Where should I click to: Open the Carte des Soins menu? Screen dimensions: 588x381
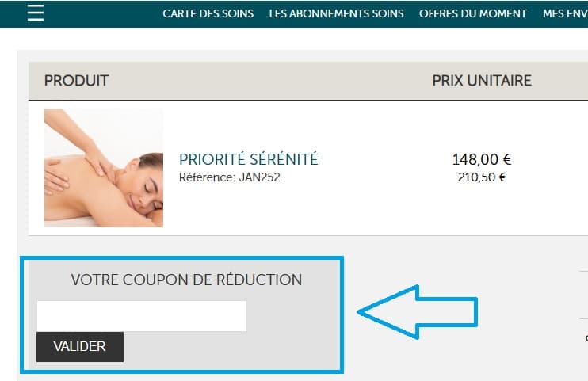coord(208,13)
